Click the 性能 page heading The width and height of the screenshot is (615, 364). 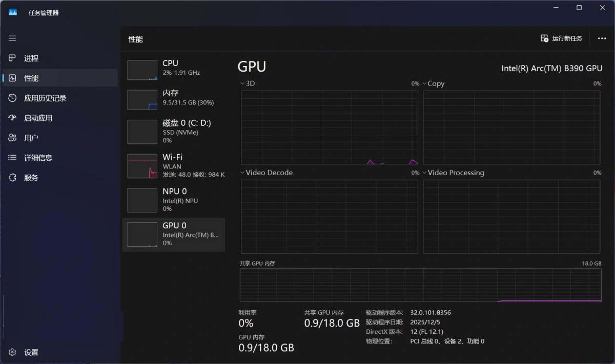pyautogui.click(x=135, y=39)
